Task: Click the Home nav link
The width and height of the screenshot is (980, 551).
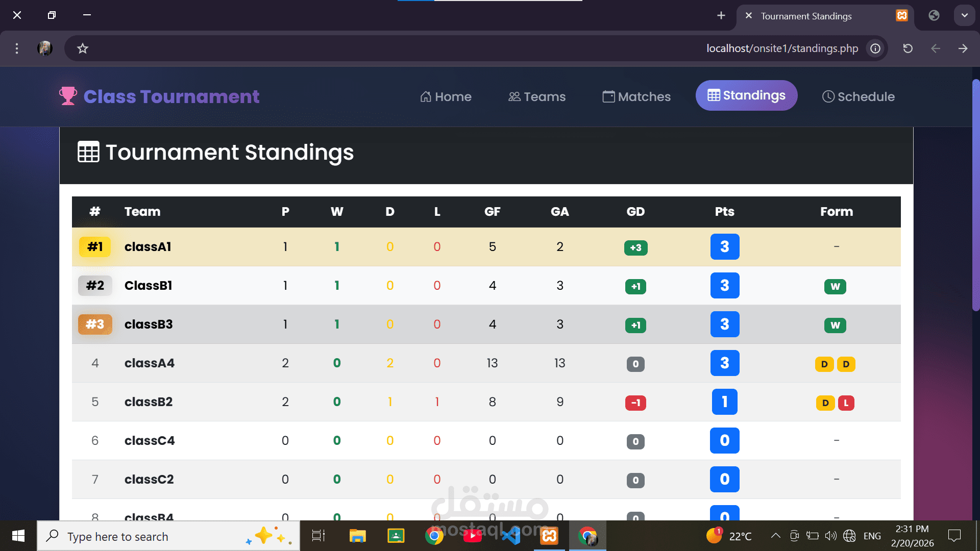Action: coord(446,96)
